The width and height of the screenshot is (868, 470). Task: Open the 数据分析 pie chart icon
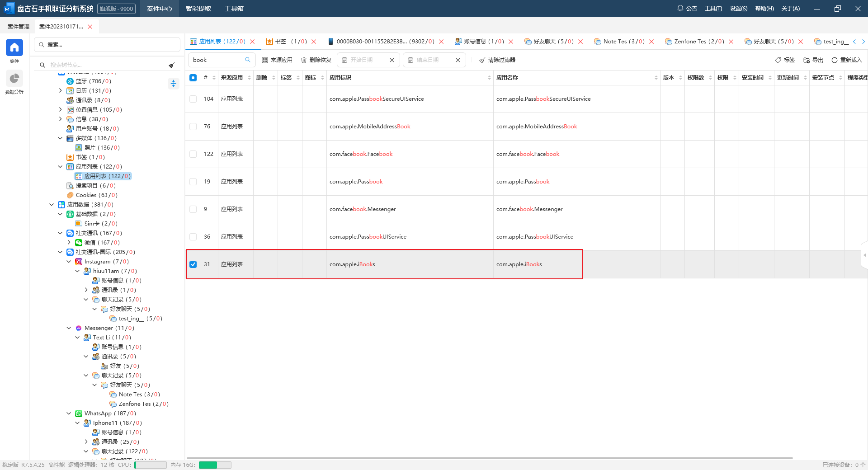tap(14, 79)
